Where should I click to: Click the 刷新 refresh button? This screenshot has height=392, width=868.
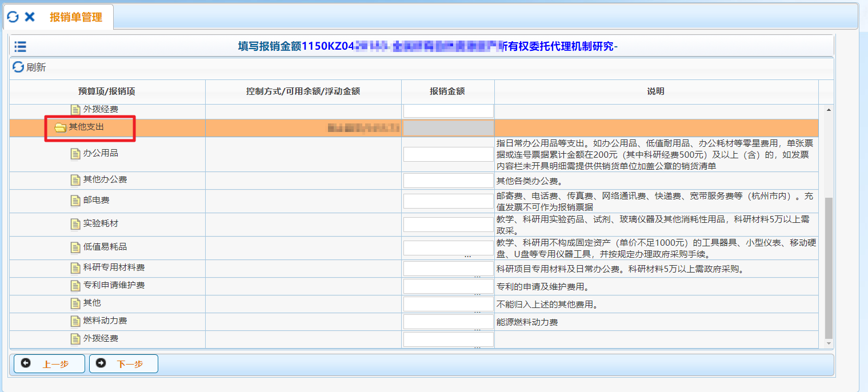[x=30, y=67]
